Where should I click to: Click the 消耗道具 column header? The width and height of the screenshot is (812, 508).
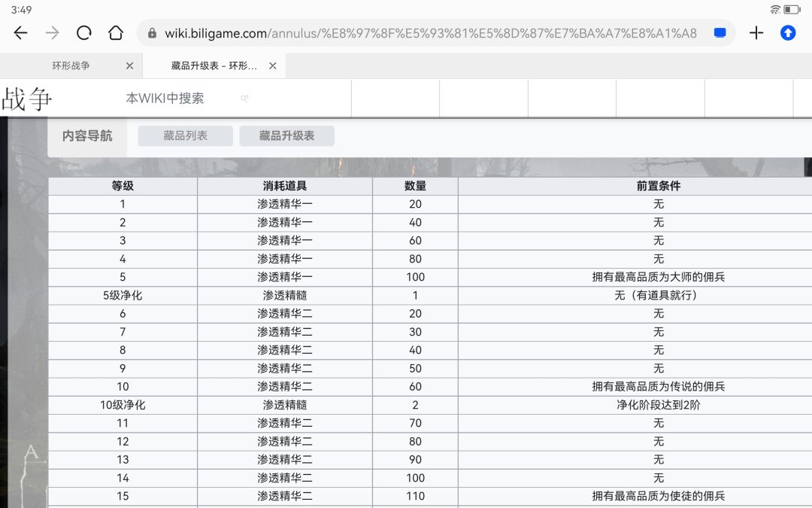(x=285, y=186)
